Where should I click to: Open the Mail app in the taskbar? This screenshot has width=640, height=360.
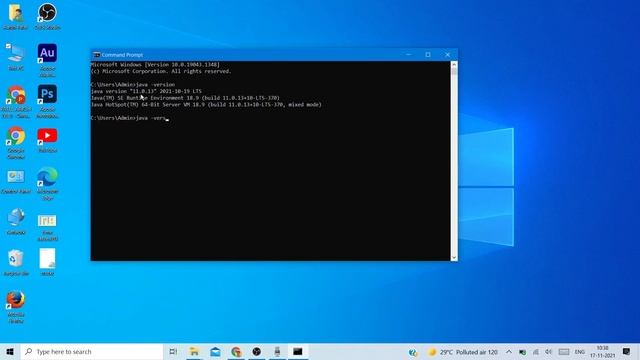[215, 351]
